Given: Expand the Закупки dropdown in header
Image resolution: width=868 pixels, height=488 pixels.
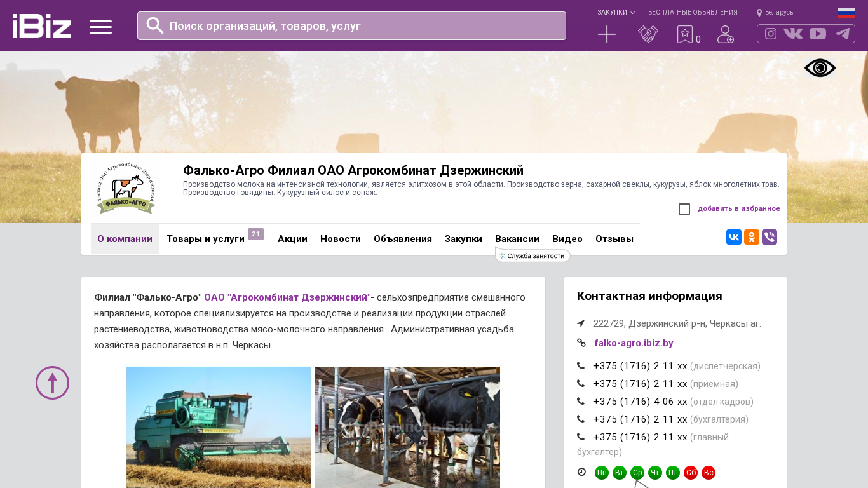Looking at the screenshot, I should click(x=616, y=13).
